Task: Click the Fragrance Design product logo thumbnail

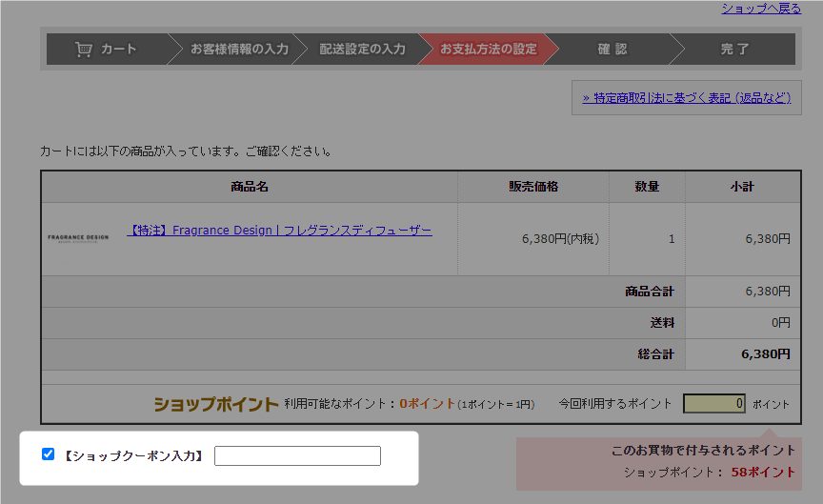Action: pyautogui.click(x=78, y=237)
